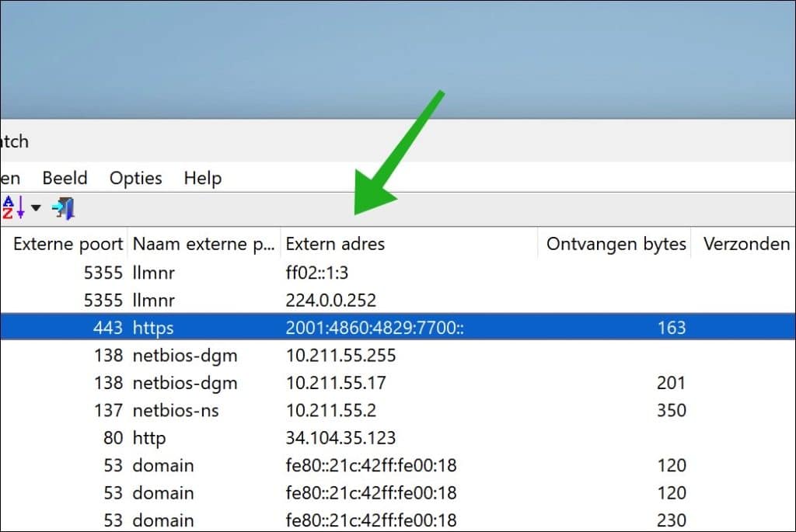Click the https name cell
The height and width of the screenshot is (532, 796).
153,328
